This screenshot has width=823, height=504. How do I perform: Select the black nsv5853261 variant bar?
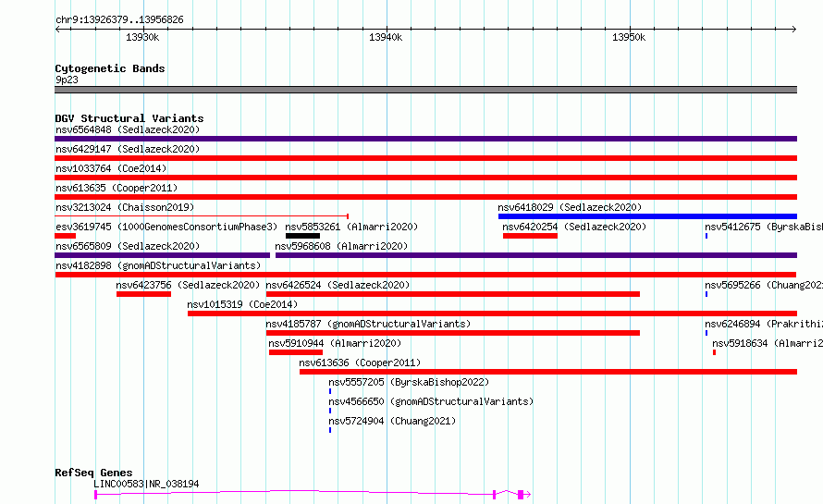pyautogui.click(x=303, y=236)
